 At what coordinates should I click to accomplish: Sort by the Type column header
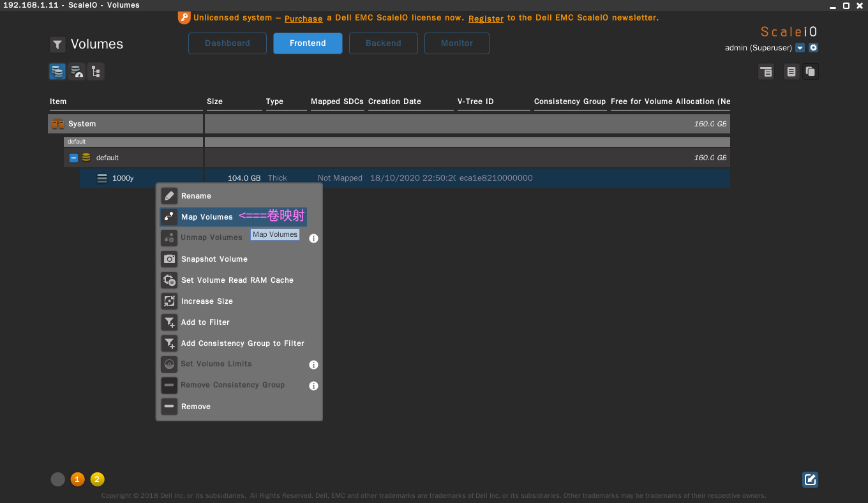point(274,101)
